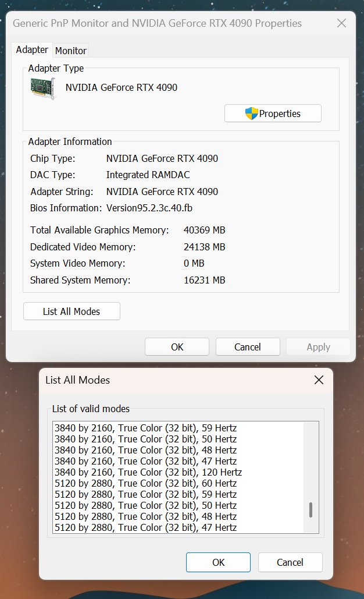Select the 3840 by 2160, 50 Hertz mode
The width and height of the screenshot is (364, 599).
pyautogui.click(x=178, y=439)
